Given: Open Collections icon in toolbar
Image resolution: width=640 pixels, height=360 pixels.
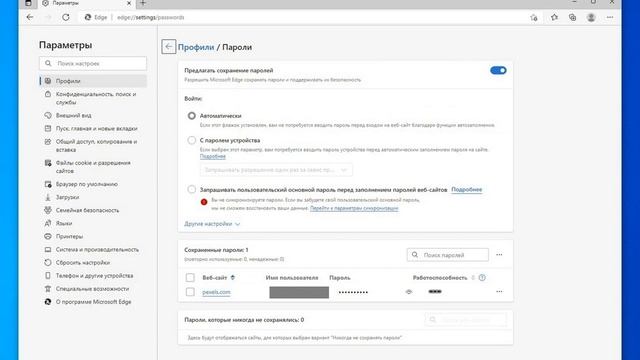Looking at the screenshot, I should [572, 17].
